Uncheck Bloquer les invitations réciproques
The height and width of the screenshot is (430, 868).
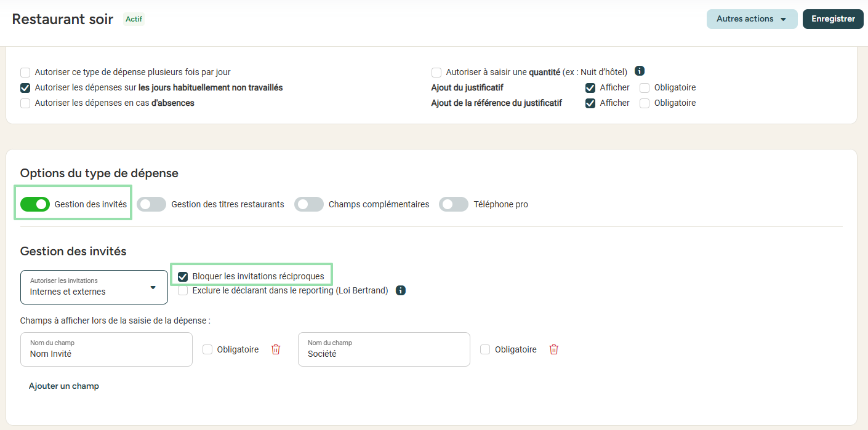[x=183, y=277]
